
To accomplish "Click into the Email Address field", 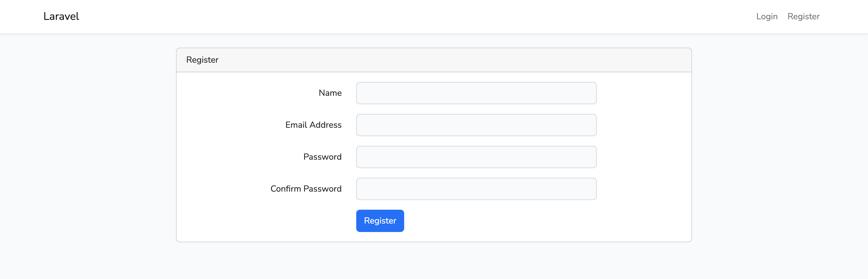I will (476, 125).
